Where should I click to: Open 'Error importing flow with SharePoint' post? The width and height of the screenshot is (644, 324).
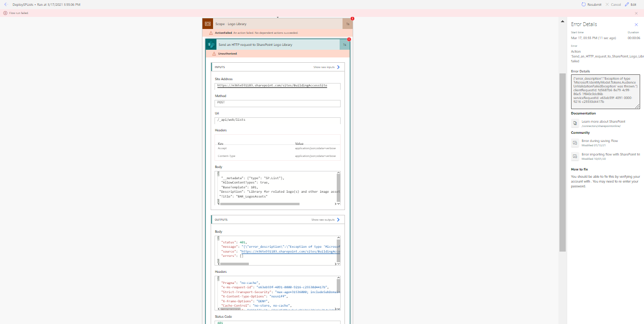(611, 155)
